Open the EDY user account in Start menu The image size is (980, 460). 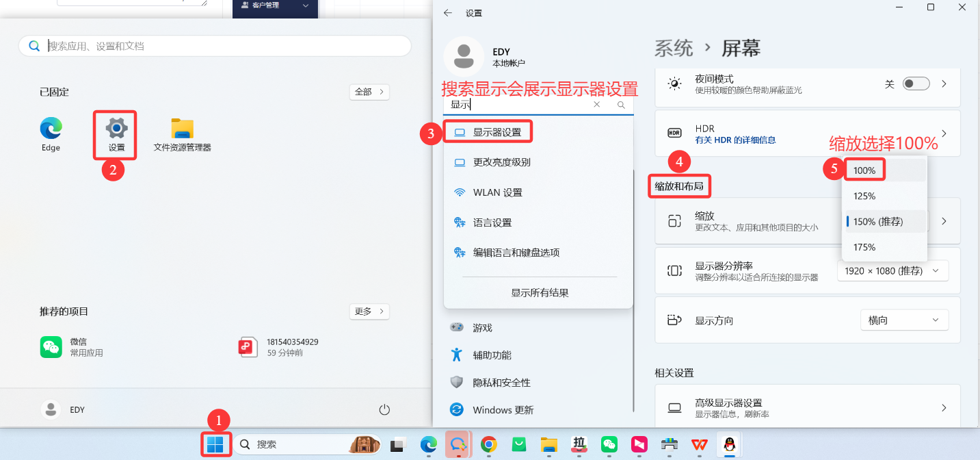64,409
